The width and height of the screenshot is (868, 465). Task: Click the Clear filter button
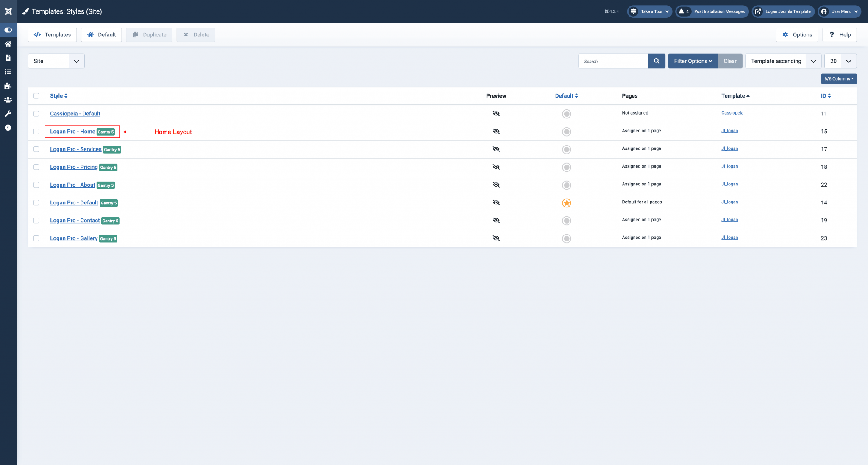730,61
